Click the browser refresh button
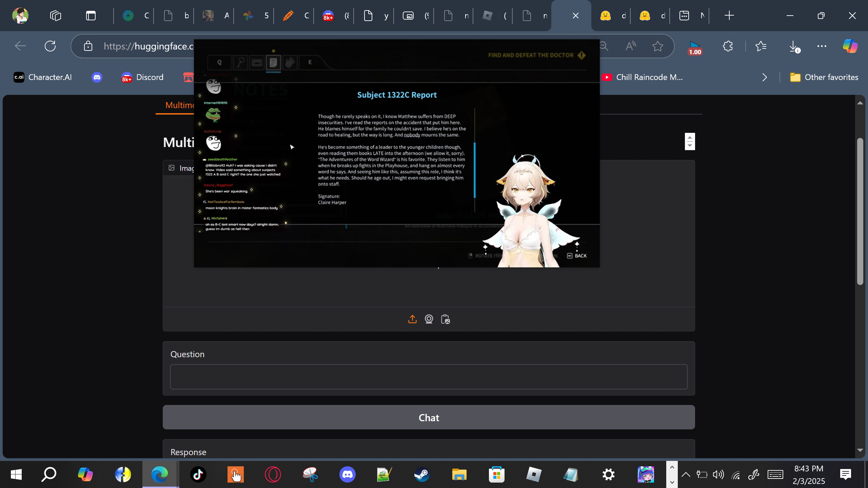The image size is (868, 488). click(50, 46)
